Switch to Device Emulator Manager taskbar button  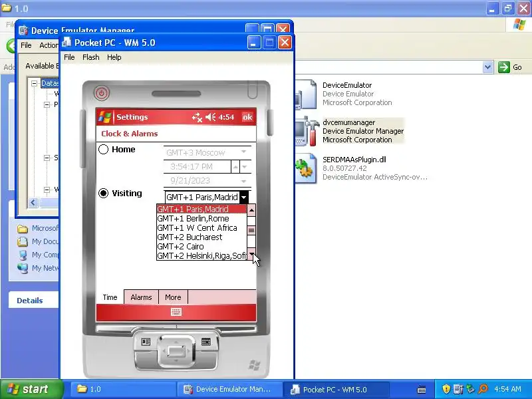(x=229, y=389)
